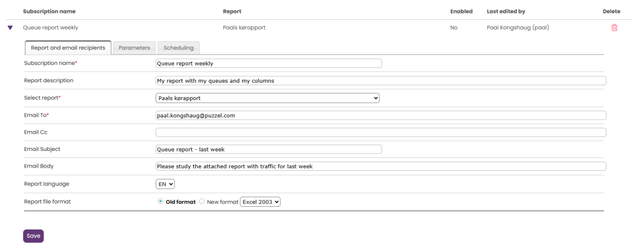Collapse the Queue report weekly row arrow
644x246 pixels.
(10, 28)
